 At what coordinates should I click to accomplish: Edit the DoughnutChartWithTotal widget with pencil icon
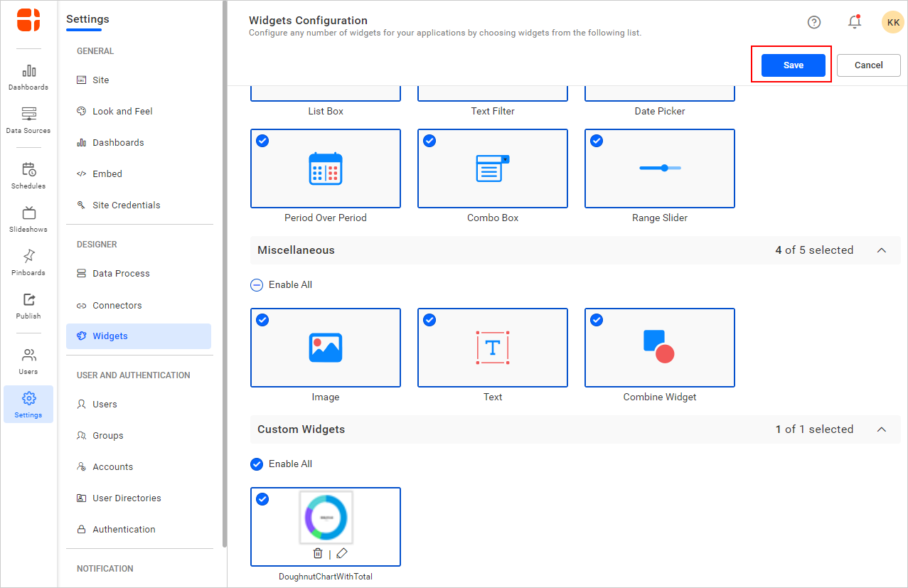tap(341, 553)
